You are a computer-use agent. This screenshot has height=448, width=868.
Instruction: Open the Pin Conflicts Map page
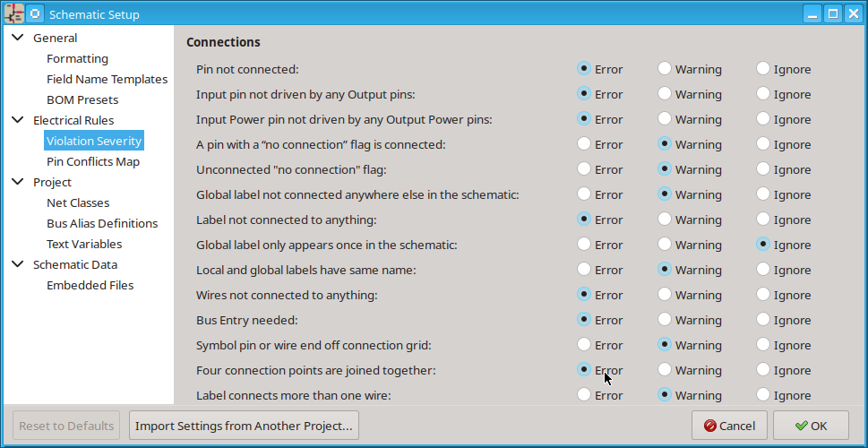[93, 161]
